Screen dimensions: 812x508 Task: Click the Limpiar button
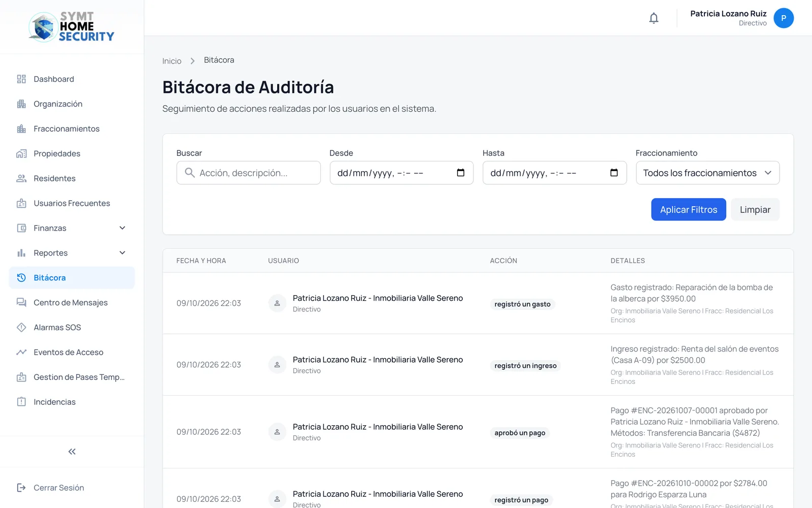755,209
